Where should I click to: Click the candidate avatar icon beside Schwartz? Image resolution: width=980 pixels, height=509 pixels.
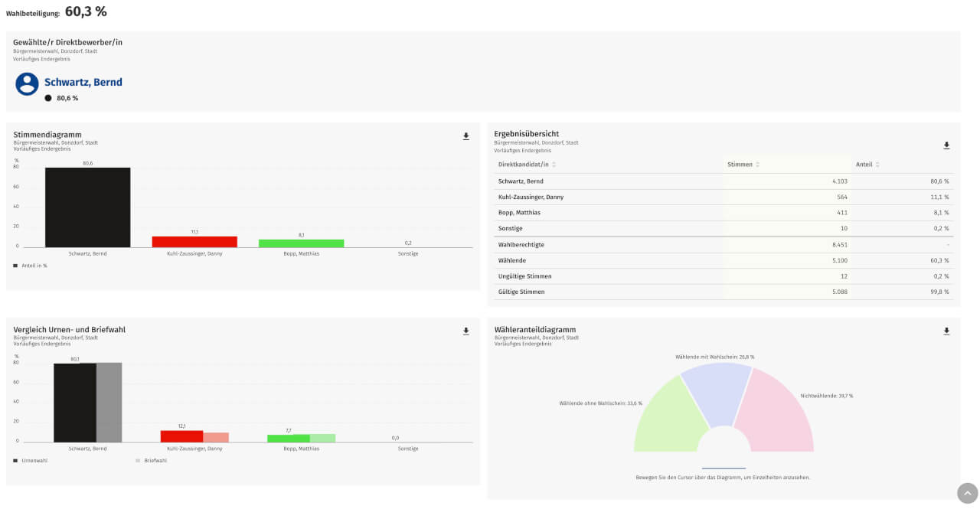[28, 84]
